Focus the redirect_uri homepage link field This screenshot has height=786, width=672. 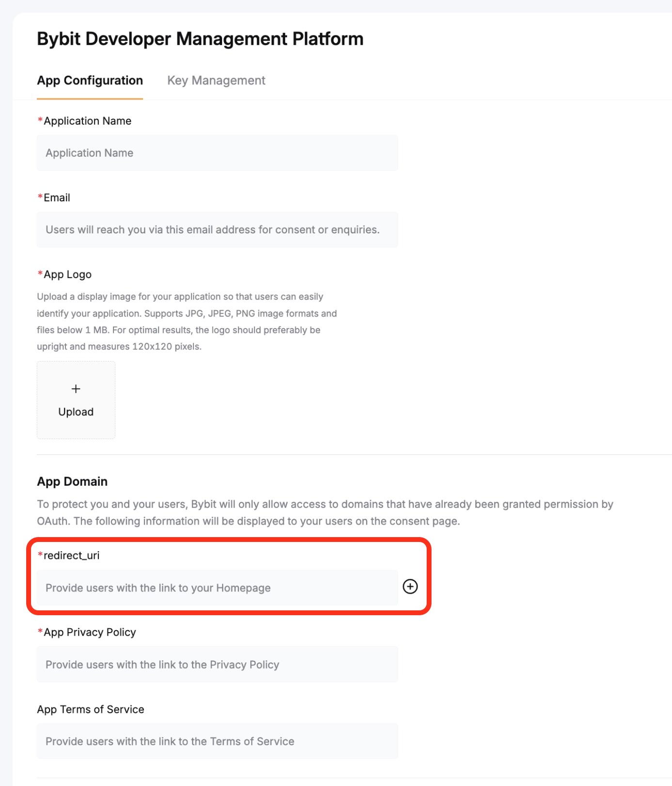tap(217, 588)
